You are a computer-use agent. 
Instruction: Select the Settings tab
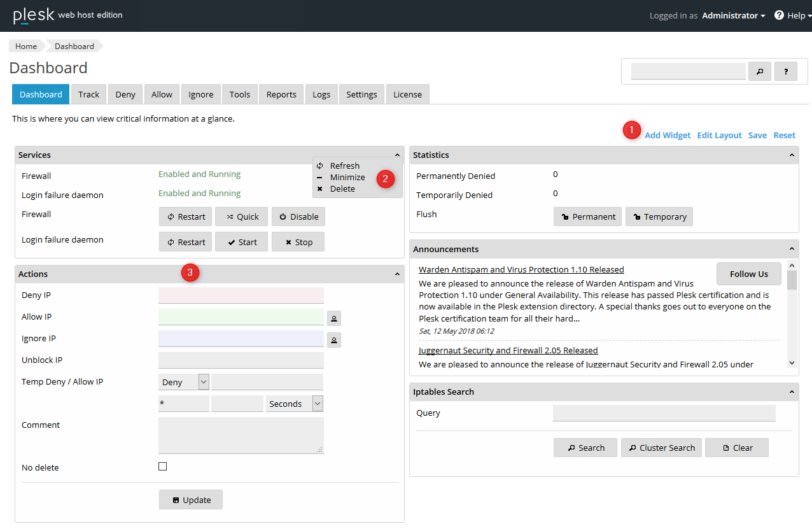361,94
